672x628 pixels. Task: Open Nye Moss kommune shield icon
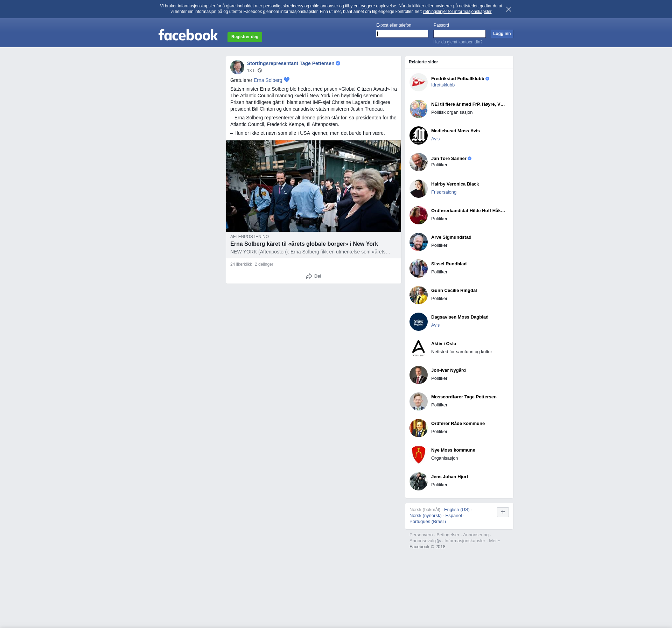(x=418, y=454)
